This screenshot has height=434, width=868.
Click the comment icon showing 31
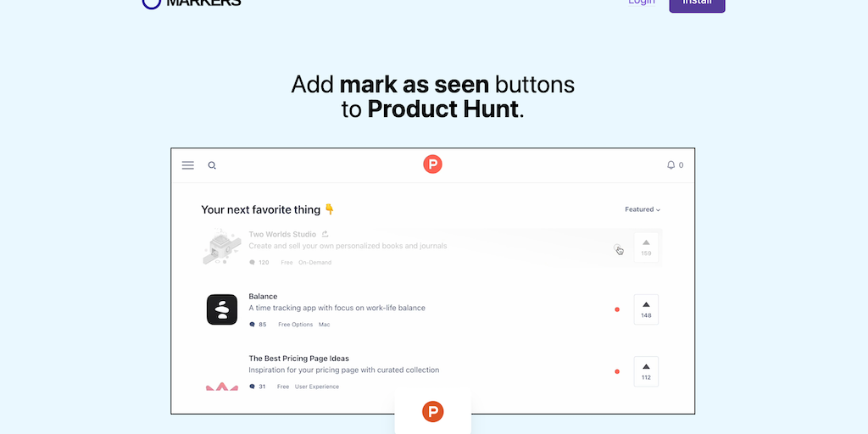253,387
